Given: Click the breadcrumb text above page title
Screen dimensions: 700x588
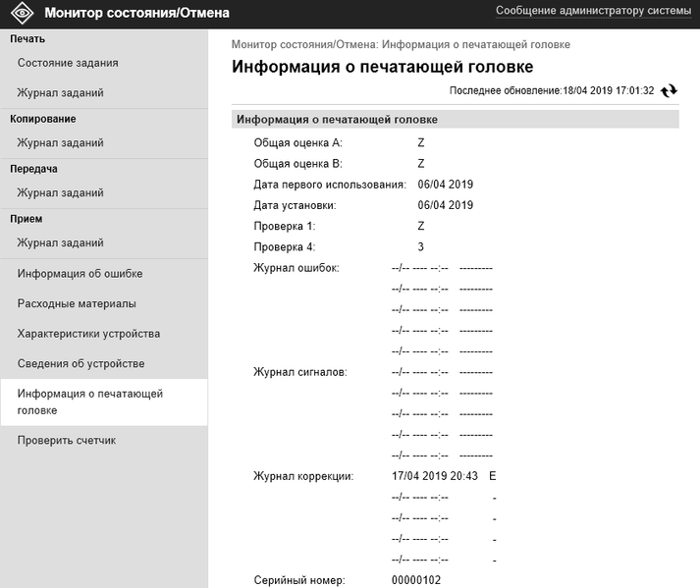Looking at the screenshot, I should pos(401,44).
